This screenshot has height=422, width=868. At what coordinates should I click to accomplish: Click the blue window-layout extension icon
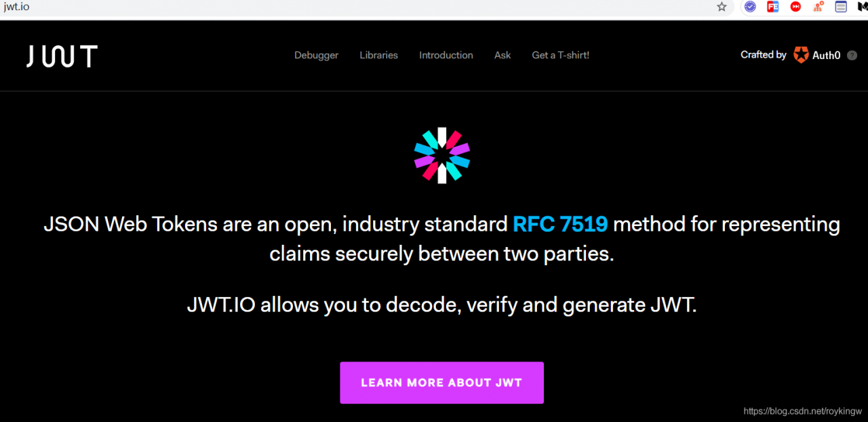click(x=841, y=7)
